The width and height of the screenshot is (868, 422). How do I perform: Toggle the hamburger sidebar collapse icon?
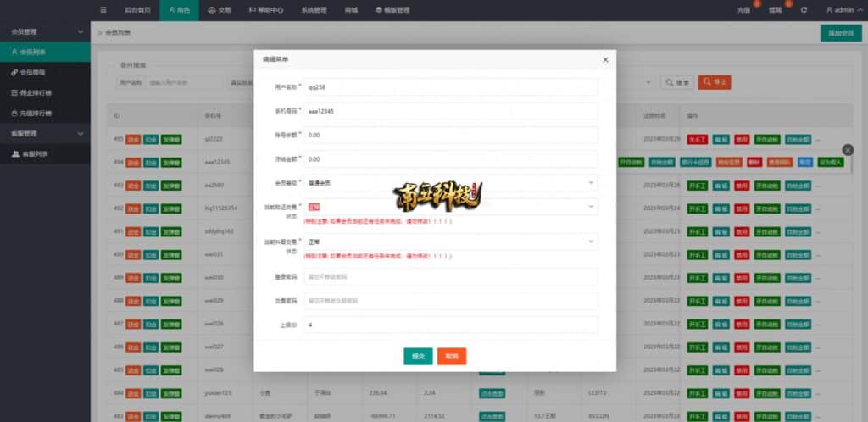(103, 10)
